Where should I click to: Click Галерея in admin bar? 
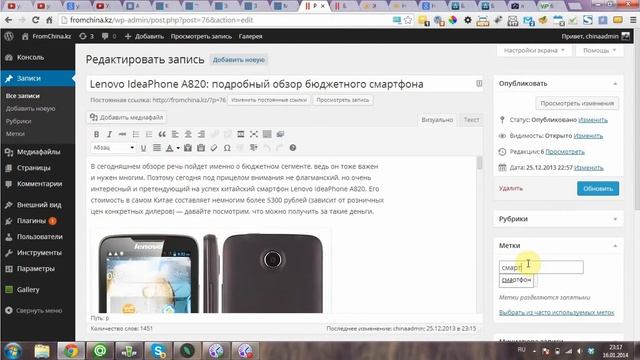251,36
